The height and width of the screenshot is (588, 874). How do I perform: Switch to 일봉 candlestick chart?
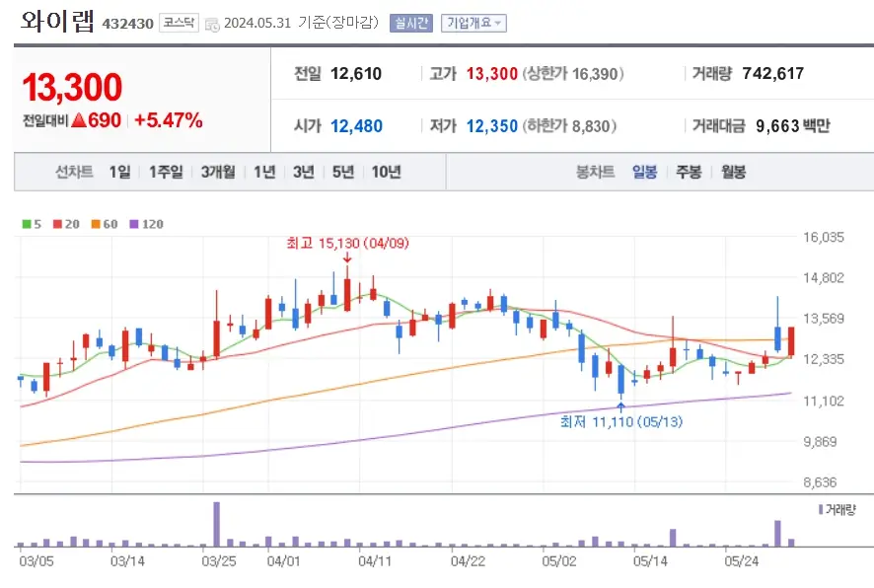(645, 172)
